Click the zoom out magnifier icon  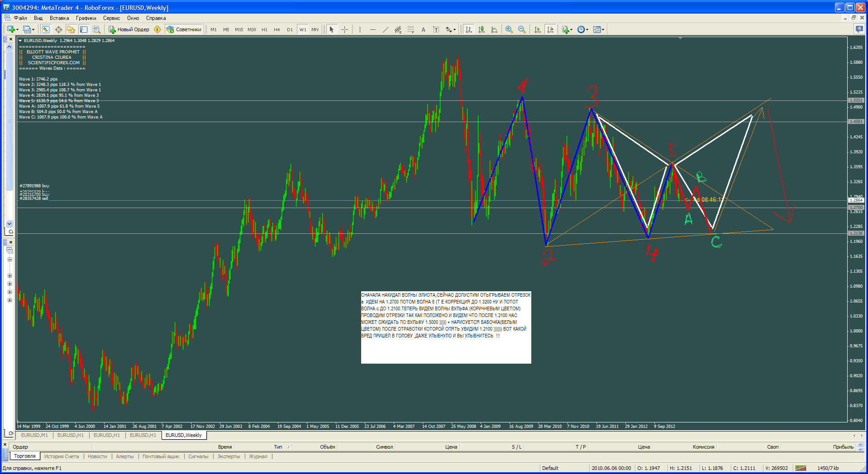coord(522,29)
